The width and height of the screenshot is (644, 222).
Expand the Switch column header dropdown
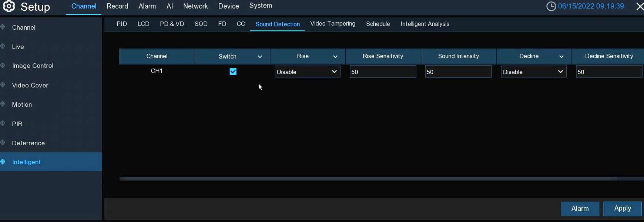[260, 57]
